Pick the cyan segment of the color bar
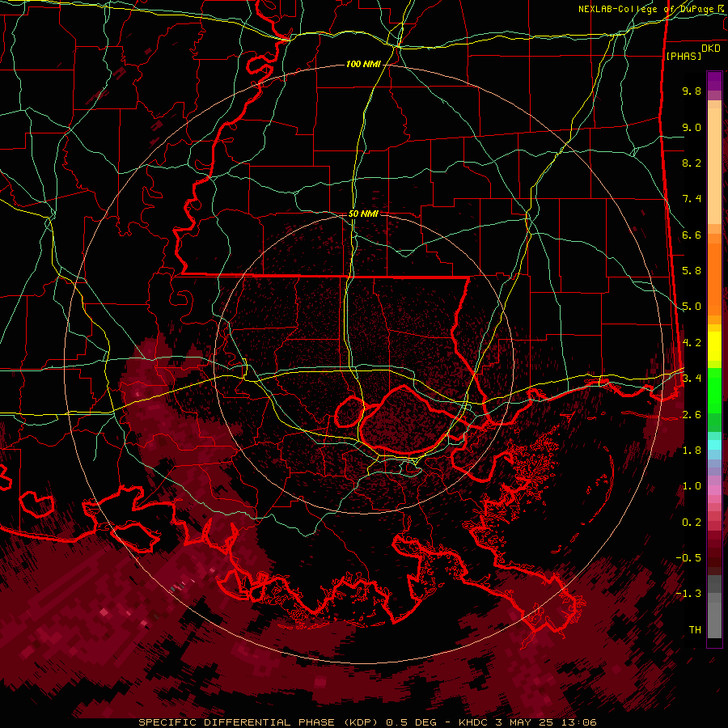The image size is (728, 728). (x=714, y=445)
